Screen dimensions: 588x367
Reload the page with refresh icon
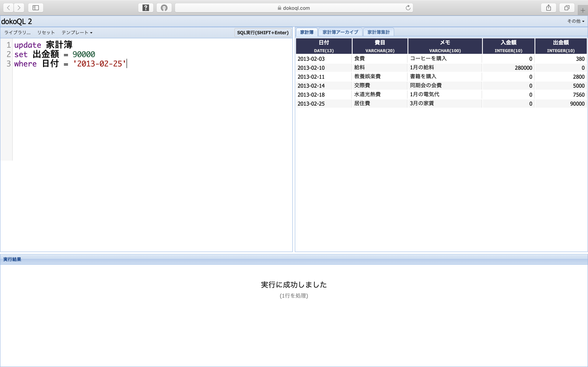coord(408,8)
